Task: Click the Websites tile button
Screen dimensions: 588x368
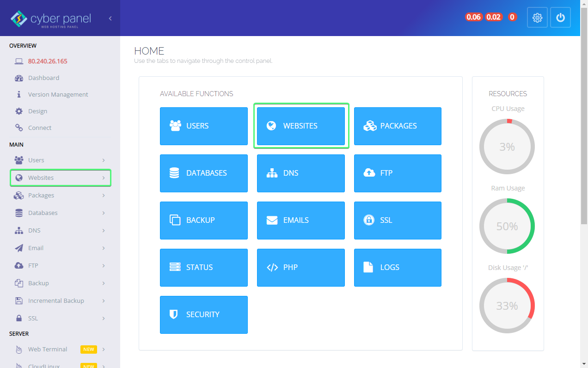Action: tap(300, 126)
